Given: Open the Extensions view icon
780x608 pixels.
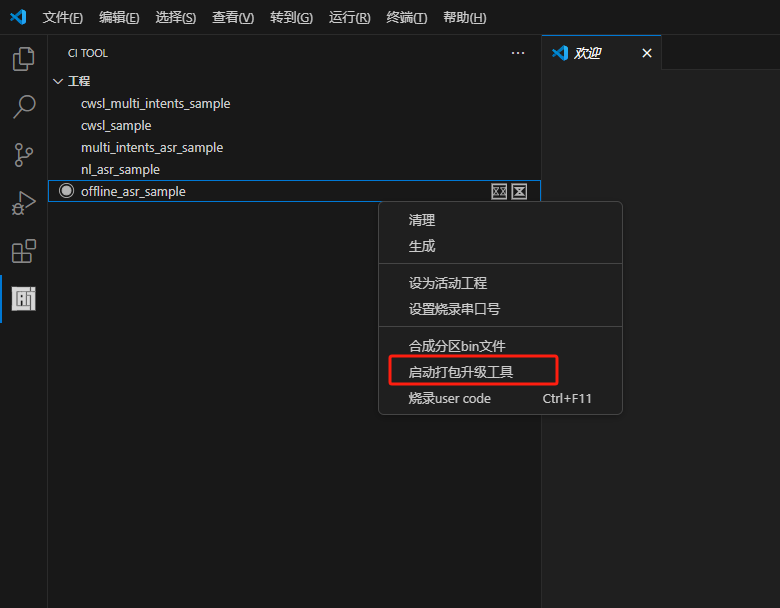Looking at the screenshot, I should [x=23, y=251].
